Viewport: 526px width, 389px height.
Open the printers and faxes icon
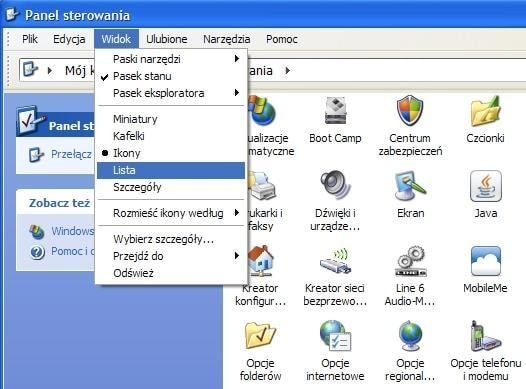pos(262,185)
